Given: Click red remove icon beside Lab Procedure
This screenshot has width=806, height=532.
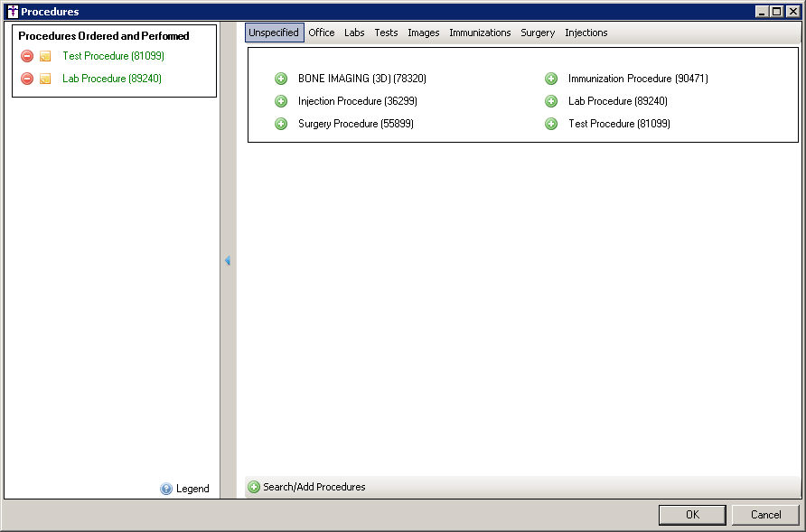Looking at the screenshot, I should 27,79.
